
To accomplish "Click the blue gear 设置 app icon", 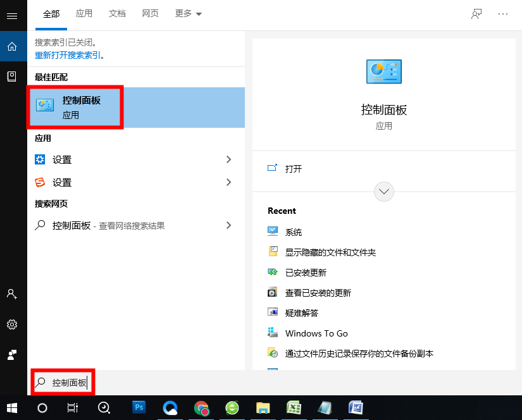I will (40, 159).
